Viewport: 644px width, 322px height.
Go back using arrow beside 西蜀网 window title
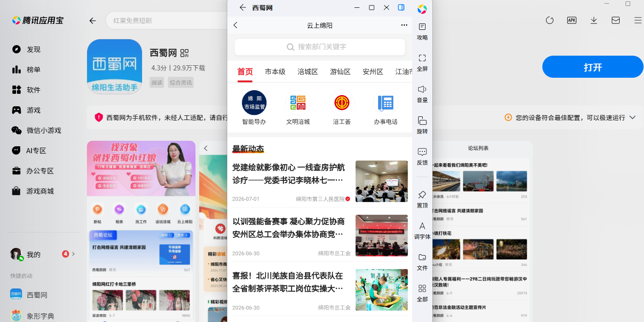(243, 7)
